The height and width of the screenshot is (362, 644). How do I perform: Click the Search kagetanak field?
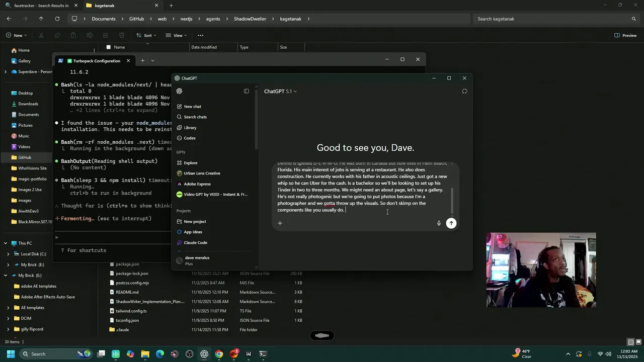click(x=556, y=19)
